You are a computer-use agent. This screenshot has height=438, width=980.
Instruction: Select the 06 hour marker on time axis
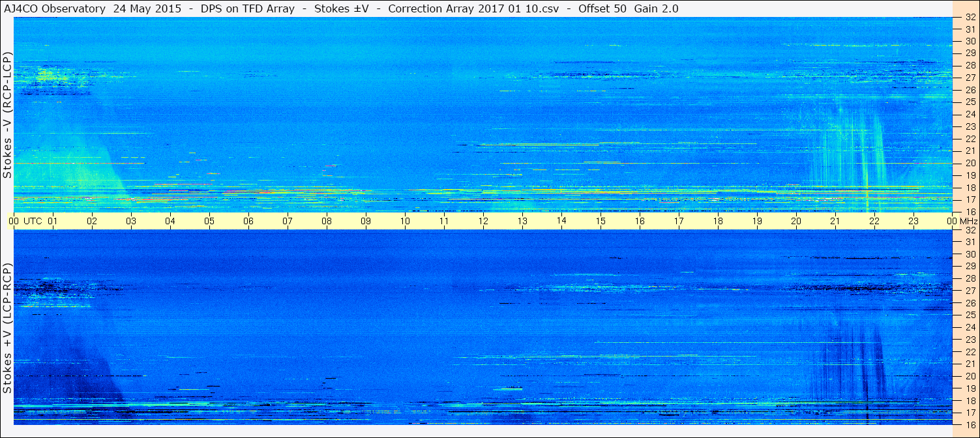[248, 221]
